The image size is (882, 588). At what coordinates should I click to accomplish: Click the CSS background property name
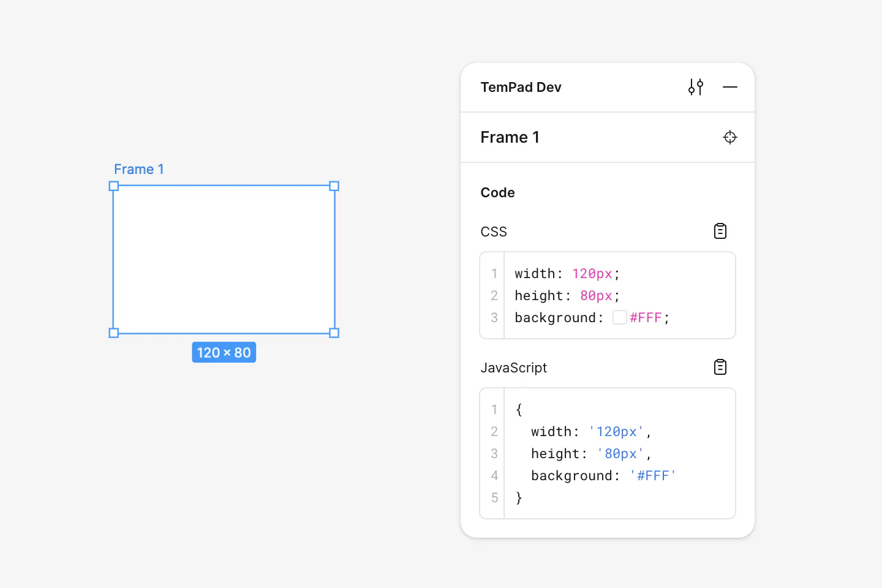click(x=556, y=318)
